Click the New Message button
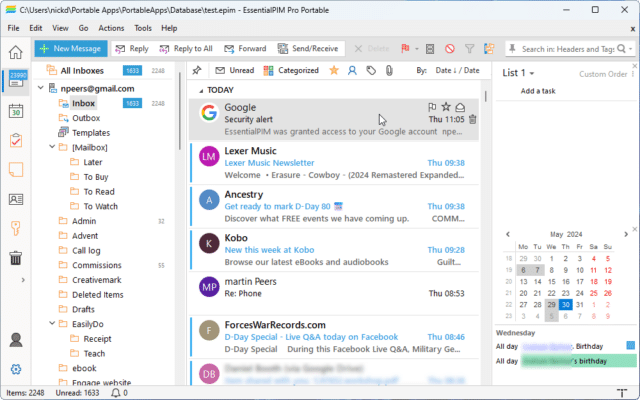Screen dimensions: 640x400 tap(71, 49)
